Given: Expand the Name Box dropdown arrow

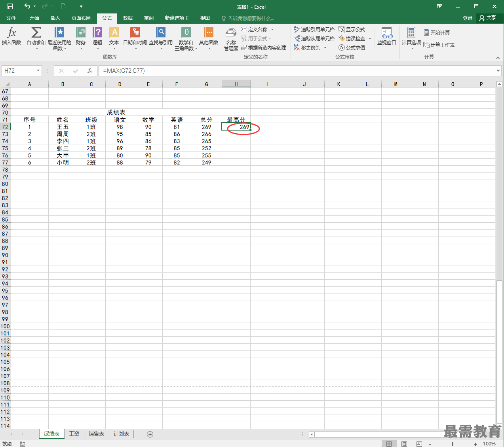Looking at the screenshot, I should pyautogui.click(x=38, y=71).
